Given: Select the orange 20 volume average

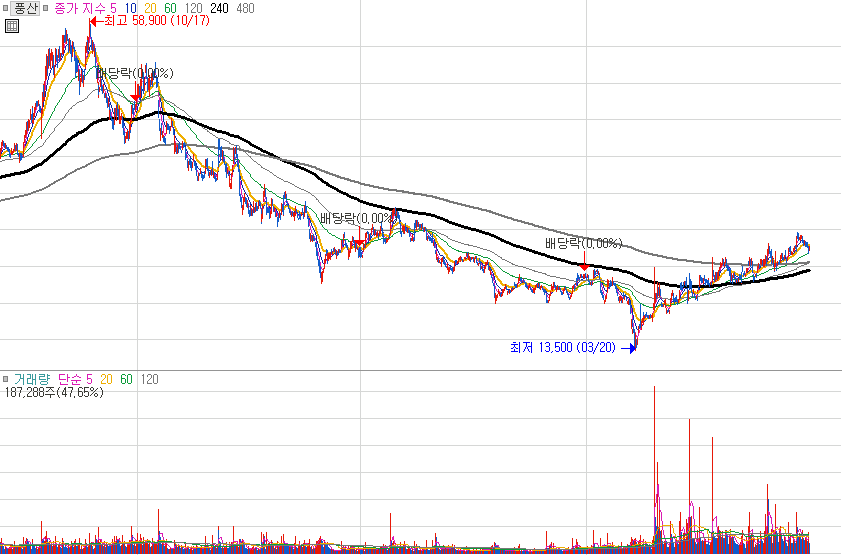Looking at the screenshot, I should (x=106, y=379).
